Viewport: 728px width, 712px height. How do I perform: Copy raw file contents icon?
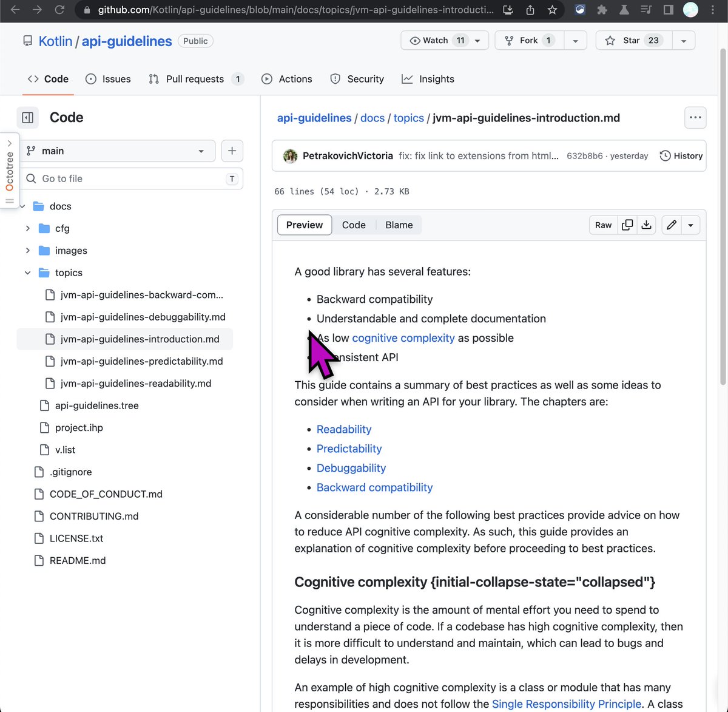(627, 225)
